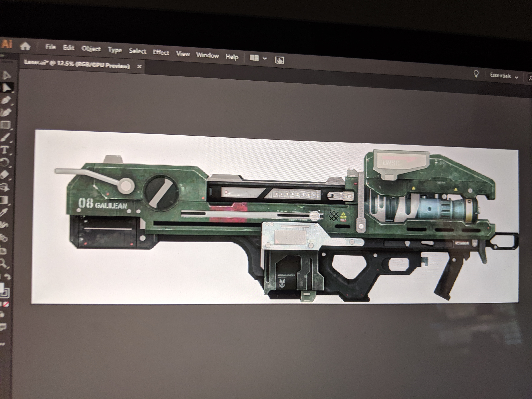Pick the Paintbrush tool

[5, 138]
